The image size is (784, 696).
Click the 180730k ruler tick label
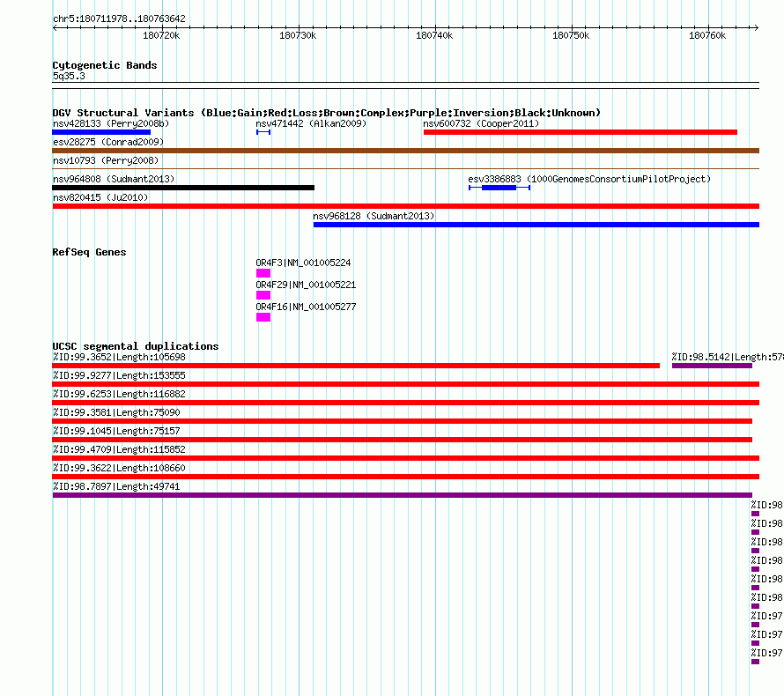point(298,35)
